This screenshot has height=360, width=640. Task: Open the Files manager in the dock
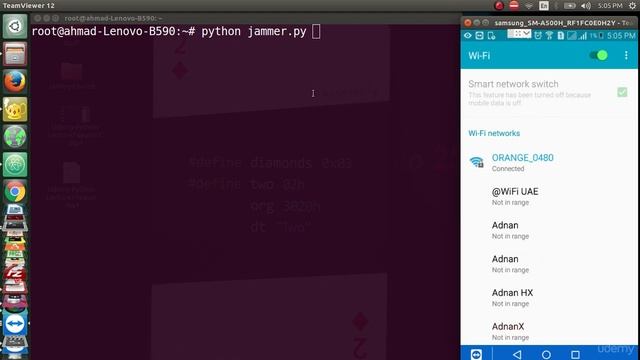[x=15, y=53]
